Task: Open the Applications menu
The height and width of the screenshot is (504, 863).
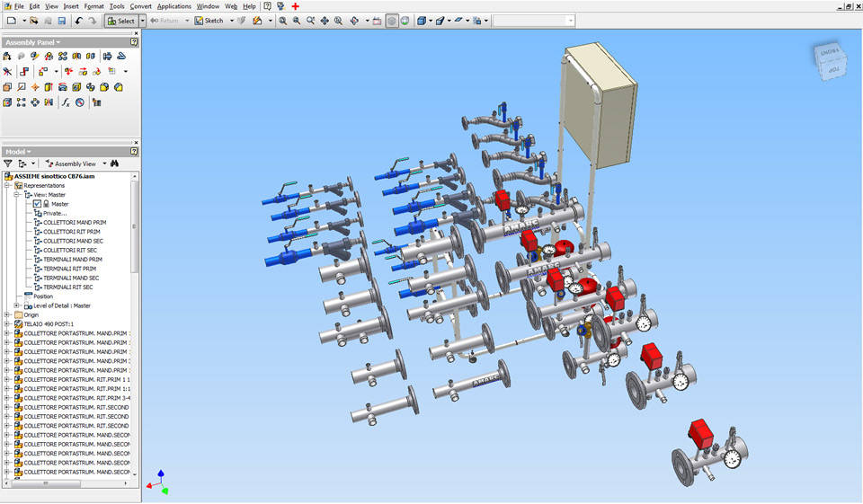Action: pyautogui.click(x=173, y=6)
